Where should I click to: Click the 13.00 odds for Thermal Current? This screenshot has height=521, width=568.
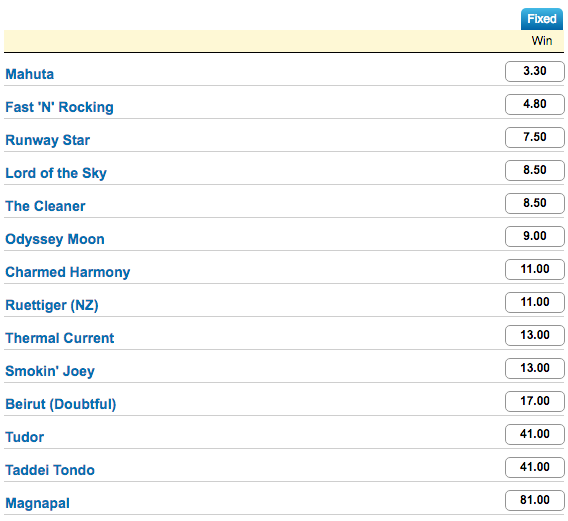(x=535, y=335)
